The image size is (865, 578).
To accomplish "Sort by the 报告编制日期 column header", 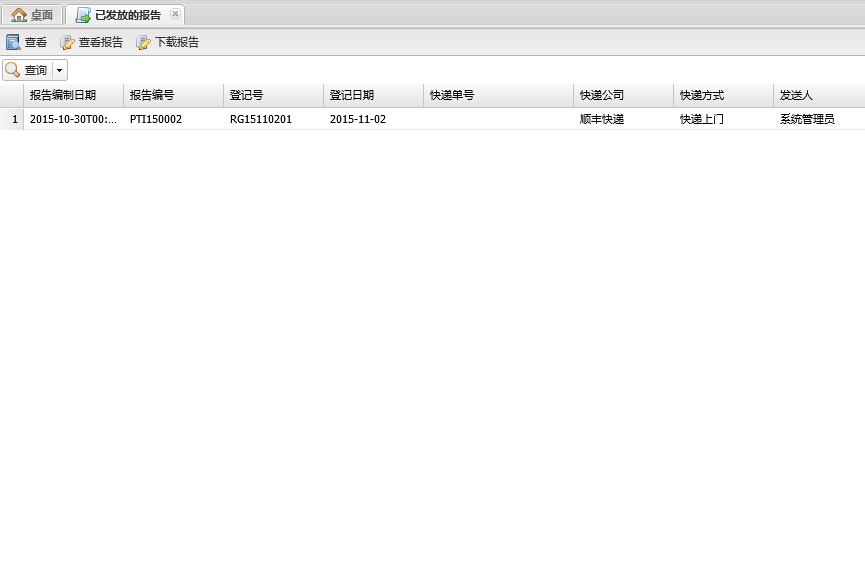I will click(63, 95).
